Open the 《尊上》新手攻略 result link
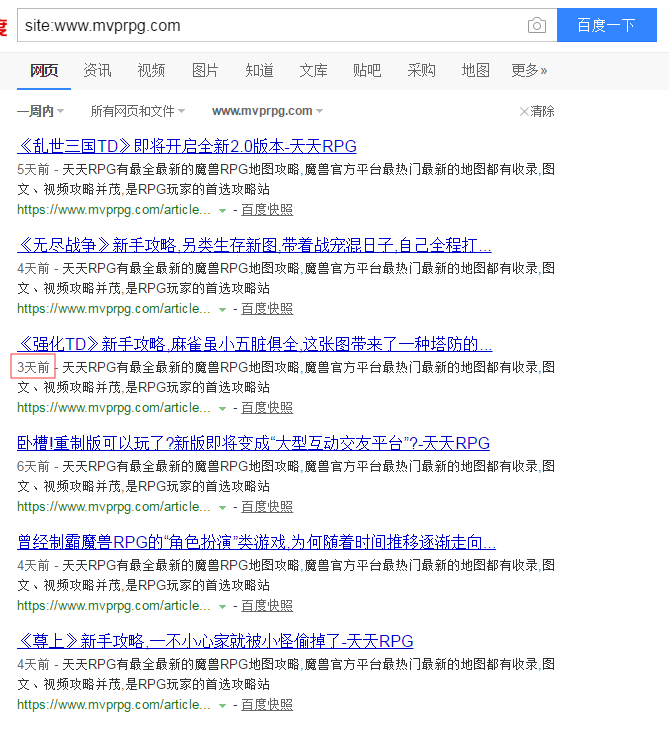 pos(215,641)
